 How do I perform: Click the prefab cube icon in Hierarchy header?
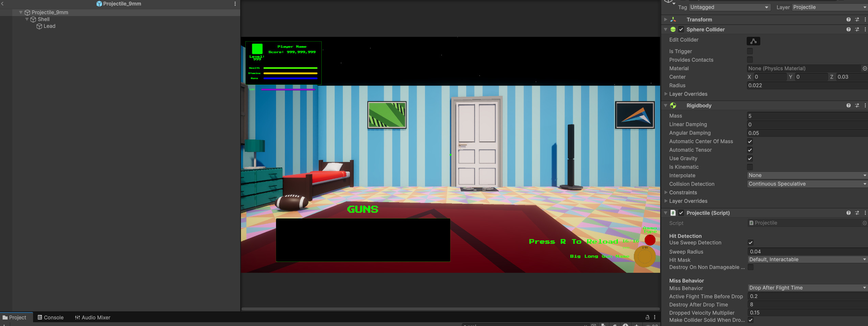(x=99, y=4)
